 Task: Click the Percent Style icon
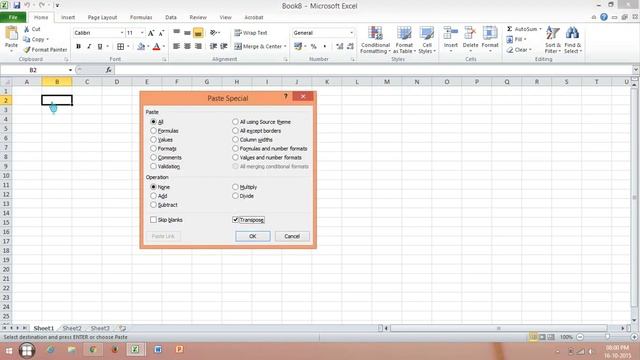click(x=313, y=47)
